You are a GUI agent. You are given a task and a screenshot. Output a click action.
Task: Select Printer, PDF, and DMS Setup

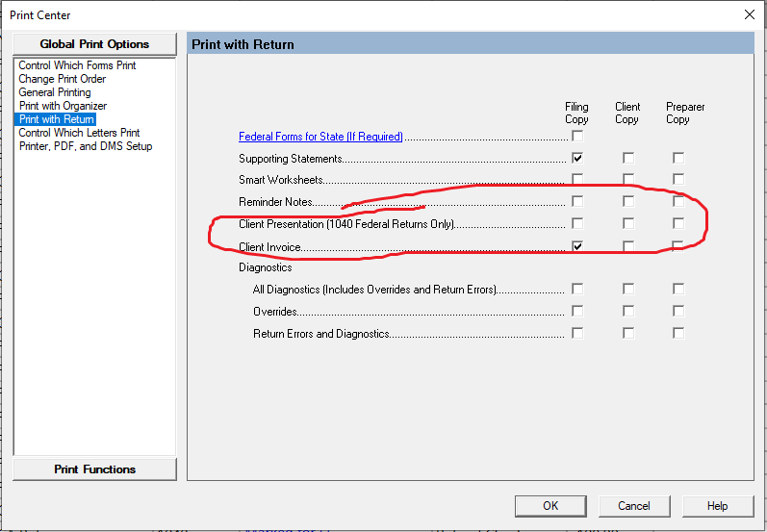pyautogui.click(x=86, y=146)
